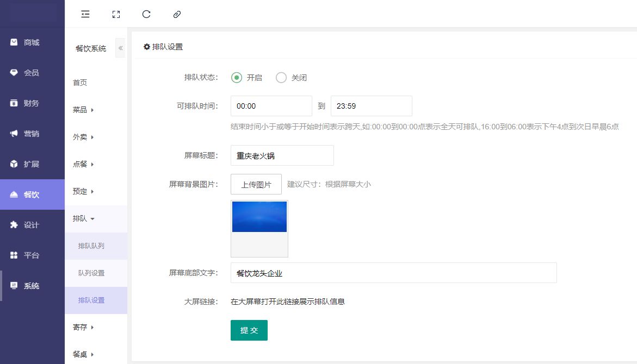
Task: Open 营销 section in the sidebar
Action: click(x=32, y=134)
